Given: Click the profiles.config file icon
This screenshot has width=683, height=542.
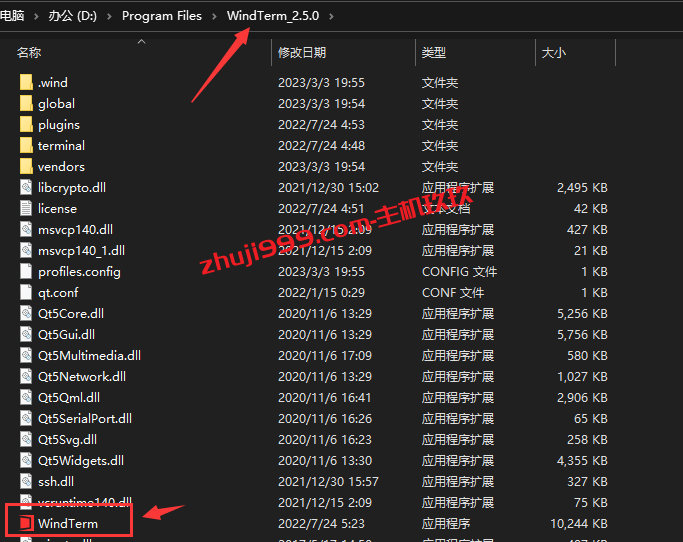Looking at the screenshot, I should click(x=26, y=271).
